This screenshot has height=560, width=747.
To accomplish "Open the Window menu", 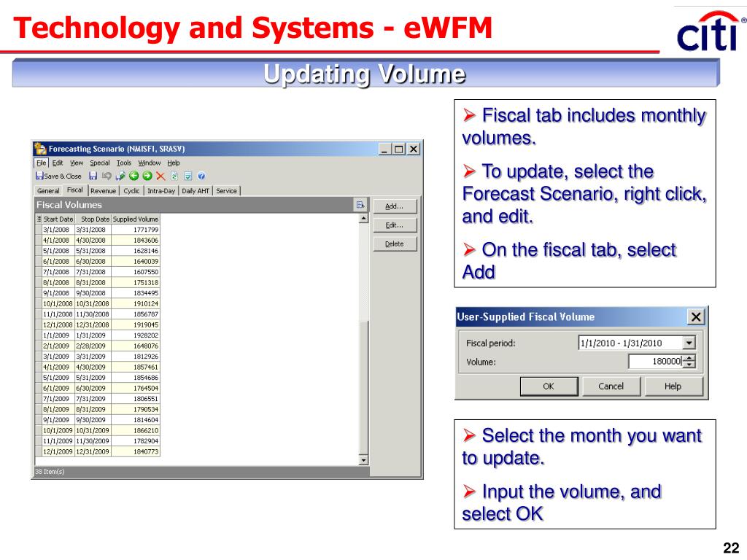I will tap(150, 163).
